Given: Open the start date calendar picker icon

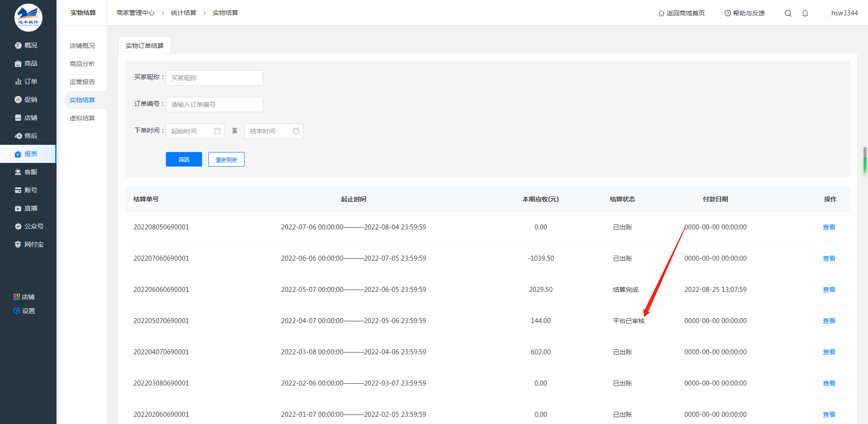Looking at the screenshot, I should 217,131.
